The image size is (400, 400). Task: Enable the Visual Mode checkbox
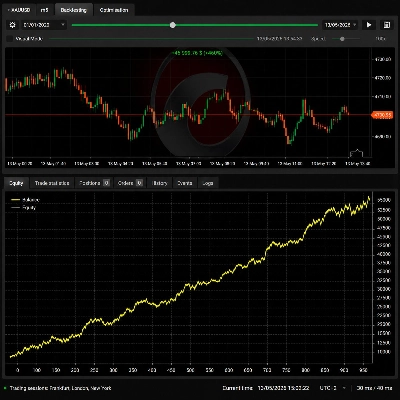[x=10, y=39]
